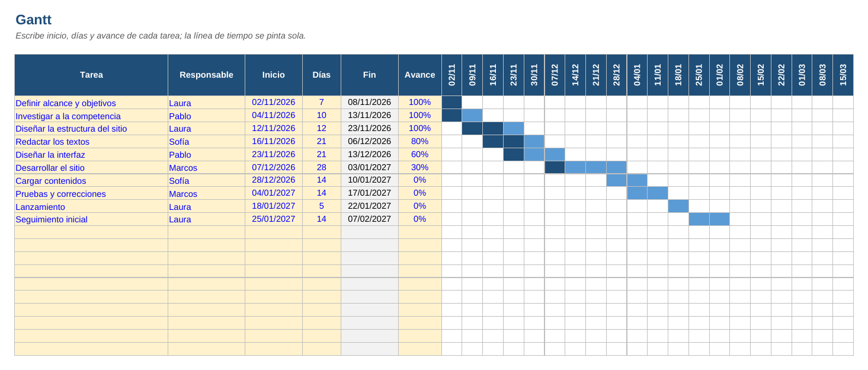The height and width of the screenshot is (370, 868).
Task: Select the 80% progress value
Action: (420, 142)
